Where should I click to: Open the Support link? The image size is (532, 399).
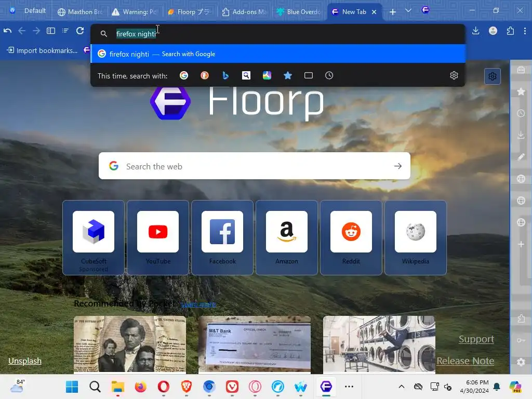476,339
